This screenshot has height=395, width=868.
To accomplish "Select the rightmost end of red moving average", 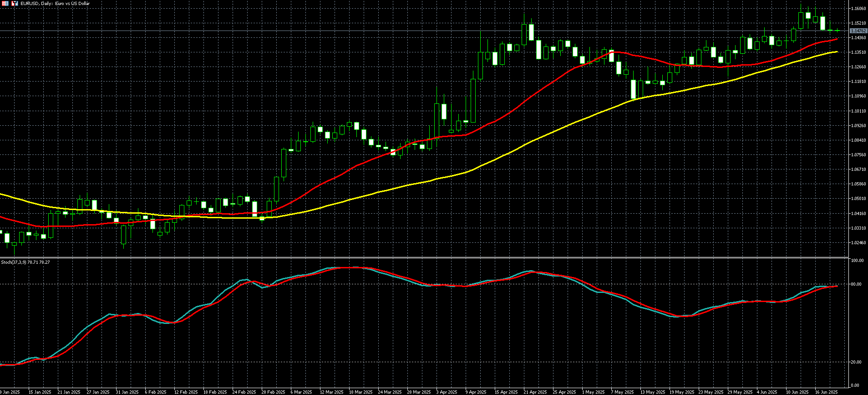I will click(x=837, y=40).
